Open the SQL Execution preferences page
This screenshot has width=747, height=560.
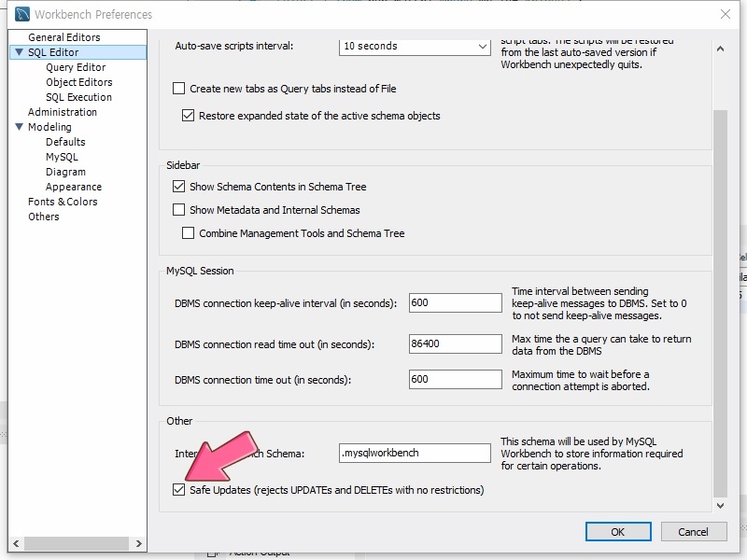78,97
